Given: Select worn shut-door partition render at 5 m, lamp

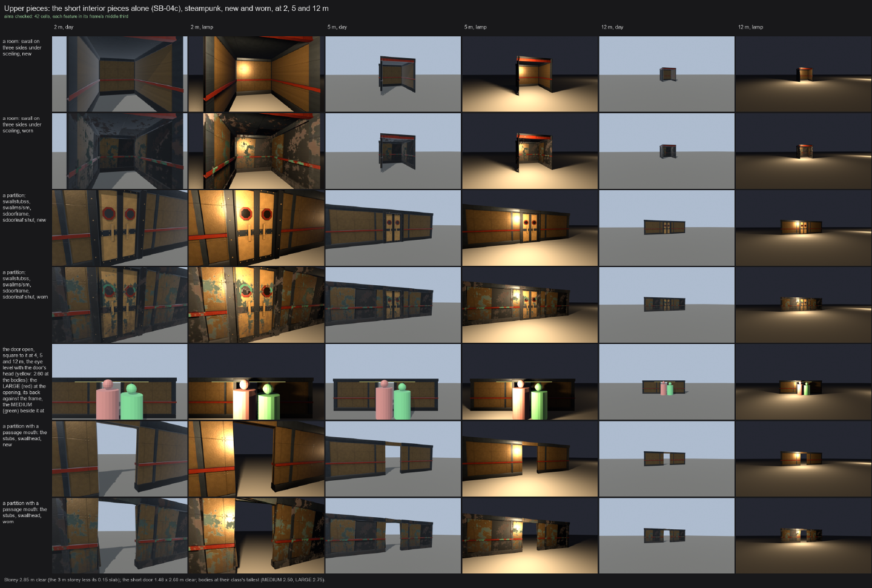Looking at the screenshot, I should 530,305.
